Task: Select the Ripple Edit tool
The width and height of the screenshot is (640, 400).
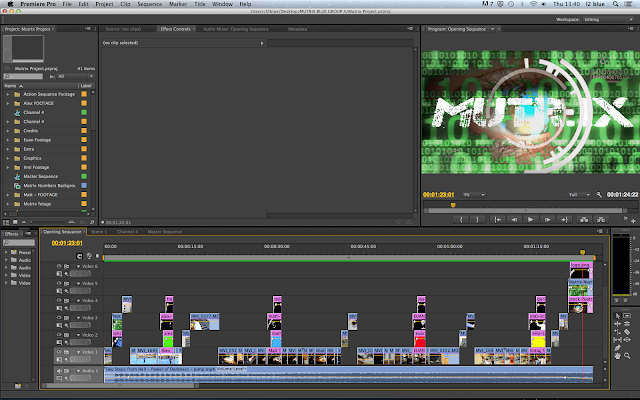Action: (618, 324)
